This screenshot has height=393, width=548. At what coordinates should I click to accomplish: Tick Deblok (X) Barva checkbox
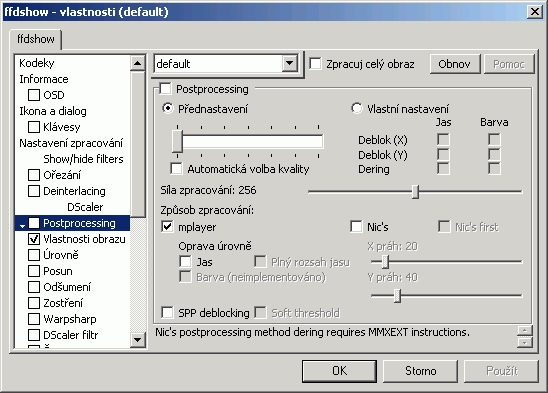(494, 140)
